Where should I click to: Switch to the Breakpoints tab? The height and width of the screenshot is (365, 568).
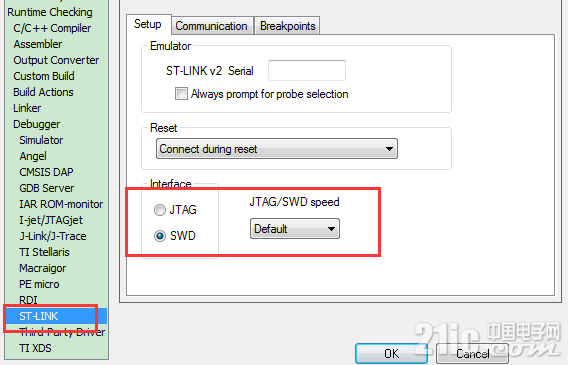coord(287,26)
